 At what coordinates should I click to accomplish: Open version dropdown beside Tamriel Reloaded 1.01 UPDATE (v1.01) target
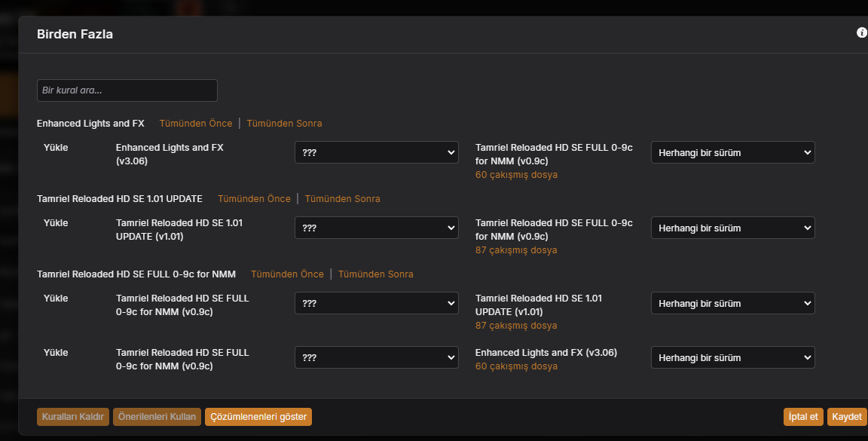pos(733,303)
